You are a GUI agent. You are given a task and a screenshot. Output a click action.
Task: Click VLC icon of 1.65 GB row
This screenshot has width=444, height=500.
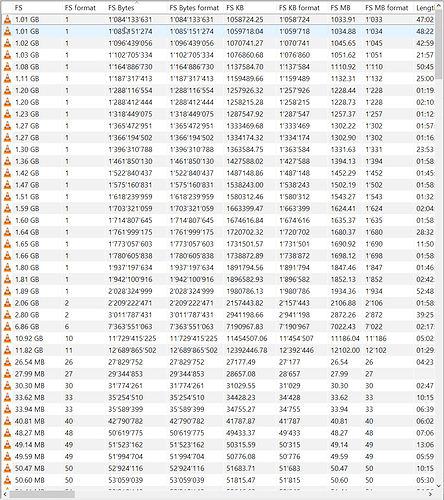[7, 244]
